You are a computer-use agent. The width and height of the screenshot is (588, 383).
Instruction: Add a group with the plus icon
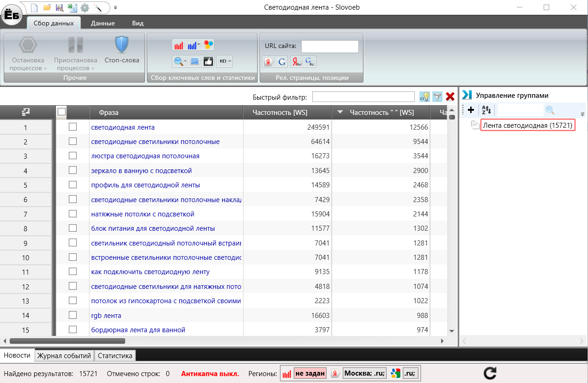coord(471,110)
